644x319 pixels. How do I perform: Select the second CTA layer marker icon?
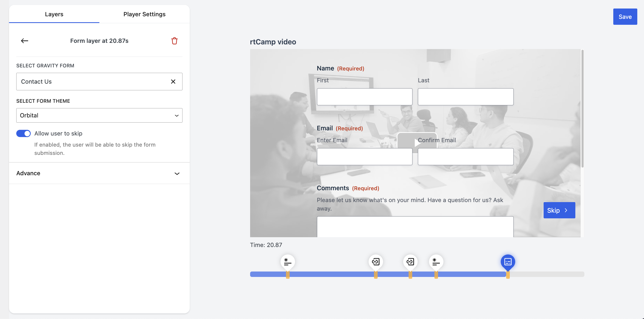coord(376,262)
